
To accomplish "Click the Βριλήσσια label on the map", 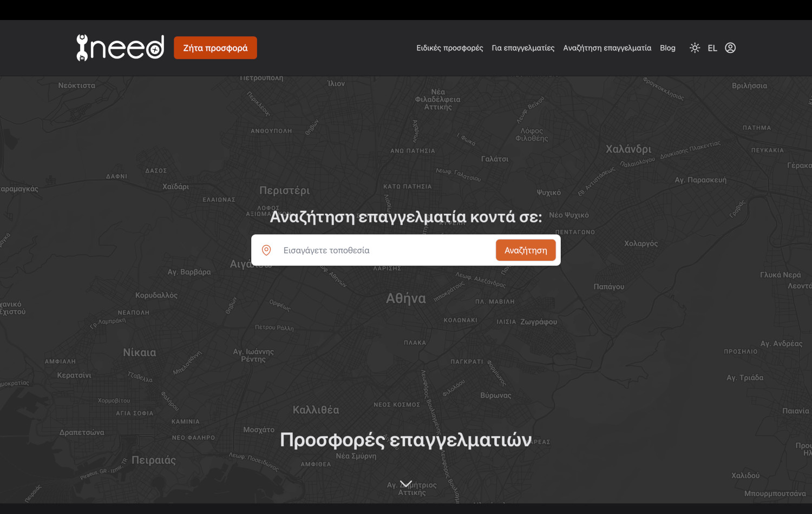I will click(749, 85).
